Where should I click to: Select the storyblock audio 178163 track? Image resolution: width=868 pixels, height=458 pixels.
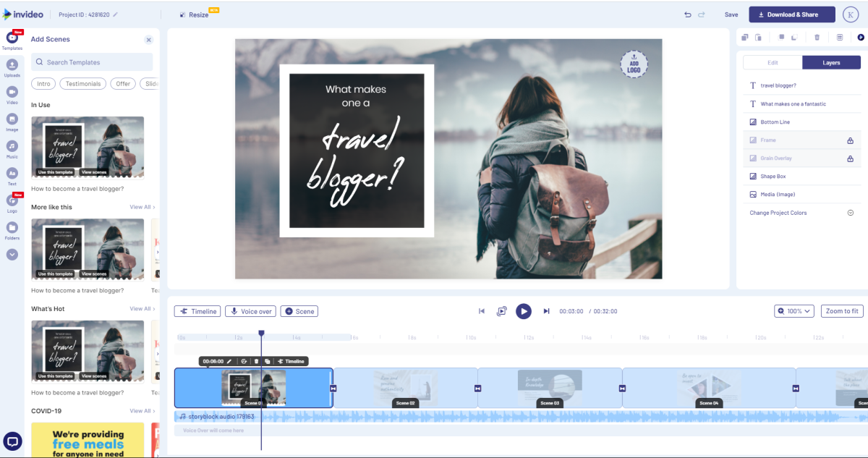521,417
